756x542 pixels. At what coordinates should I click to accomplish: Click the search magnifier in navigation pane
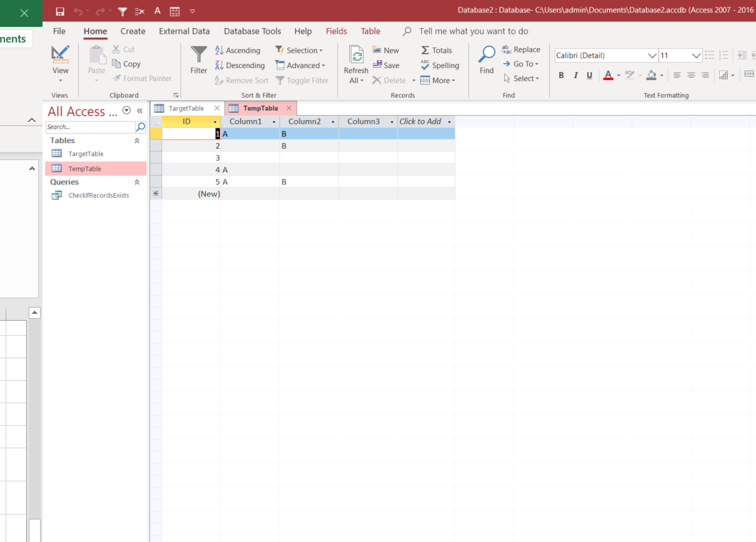(x=141, y=127)
